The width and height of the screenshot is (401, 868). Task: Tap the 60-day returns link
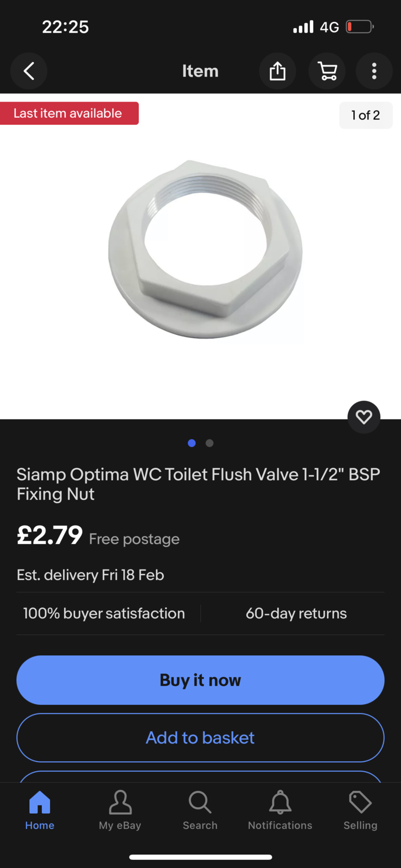coord(296,614)
